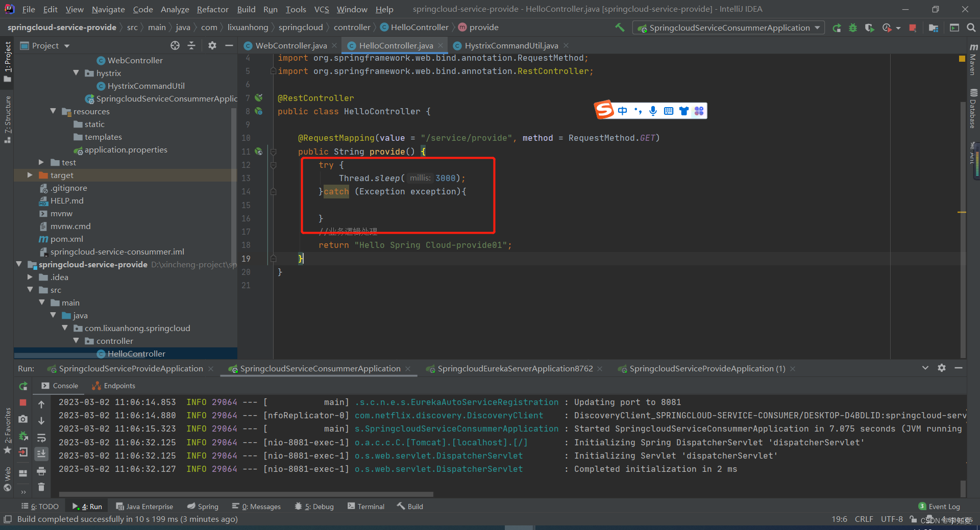Screen dimensions: 980x530
Task: Open the 5: Debug tool window
Action: (314, 506)
